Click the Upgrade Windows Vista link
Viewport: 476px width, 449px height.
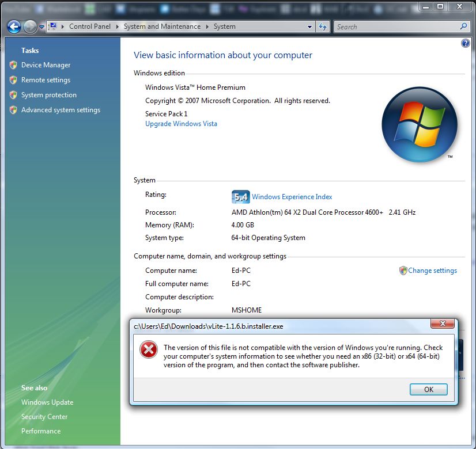pos(181,124)
